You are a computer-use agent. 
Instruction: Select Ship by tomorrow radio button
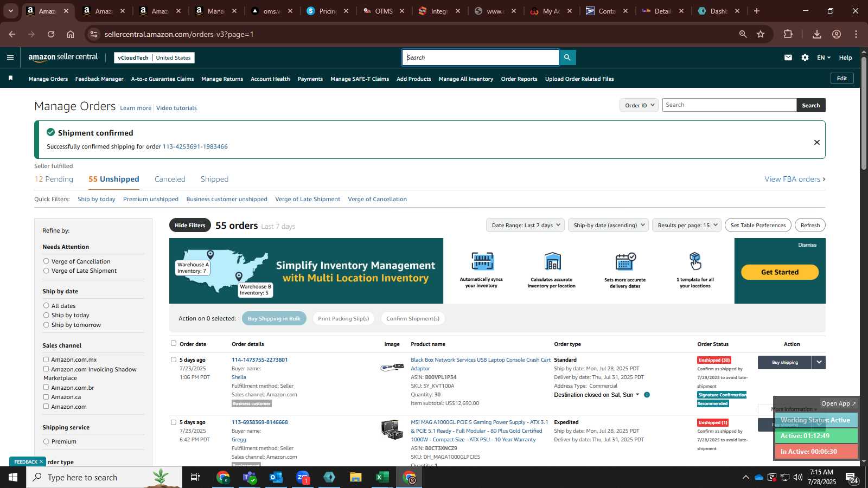coord(46,325)
